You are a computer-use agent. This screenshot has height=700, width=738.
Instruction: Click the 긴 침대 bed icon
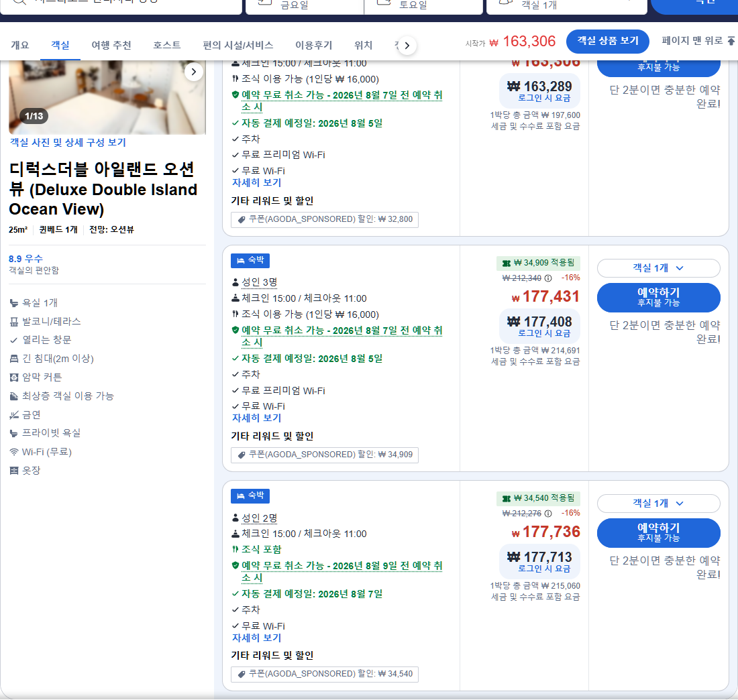(14, 359)
